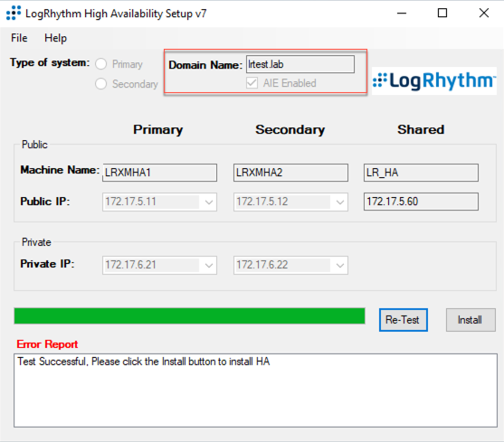Open the Primary Private IP dropdown
The image size is (504, 442).
pos(209,265)
